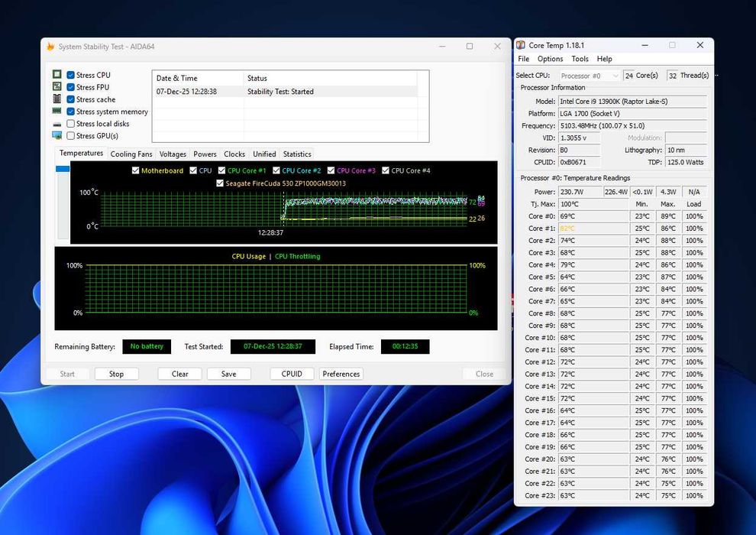Click the Core #1 temperature 82°C
Viewport: 756px width, 535px height.
click(x=593, y=229)
